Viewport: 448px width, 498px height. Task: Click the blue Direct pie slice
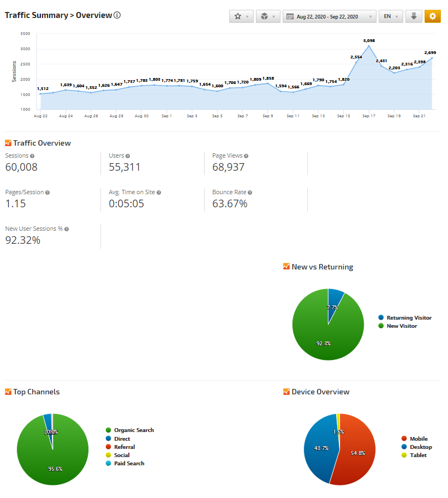(49, 421)
